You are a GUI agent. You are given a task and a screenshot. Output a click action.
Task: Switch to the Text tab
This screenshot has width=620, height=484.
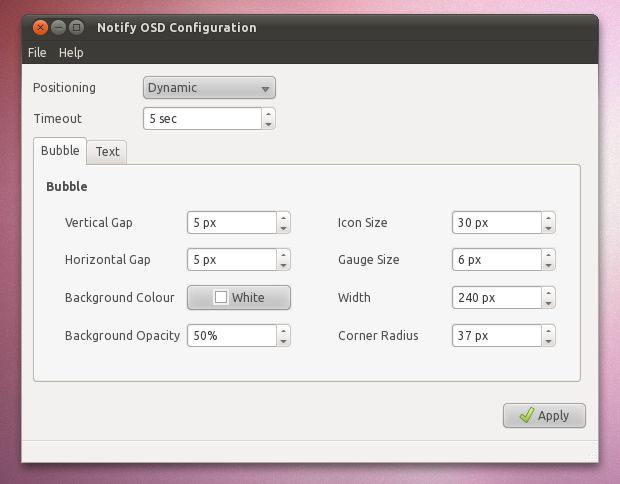pos(107,151)
